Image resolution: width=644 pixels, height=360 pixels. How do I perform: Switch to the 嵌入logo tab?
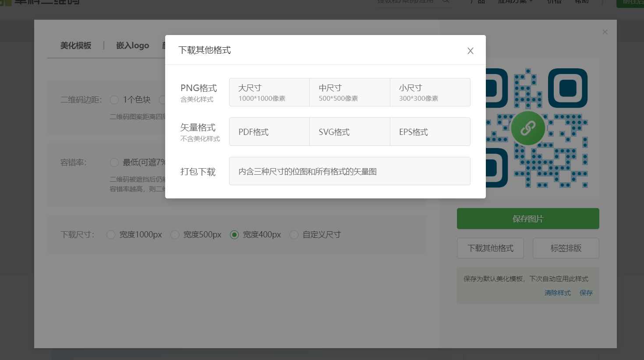pos(132,46)
